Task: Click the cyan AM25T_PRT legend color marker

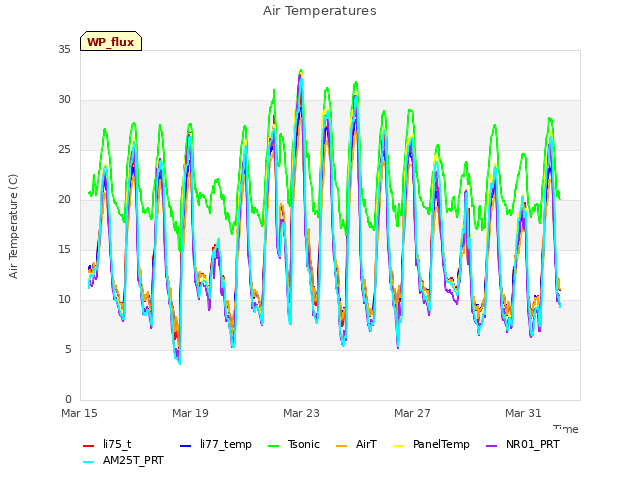Action: tap(89, 462)
